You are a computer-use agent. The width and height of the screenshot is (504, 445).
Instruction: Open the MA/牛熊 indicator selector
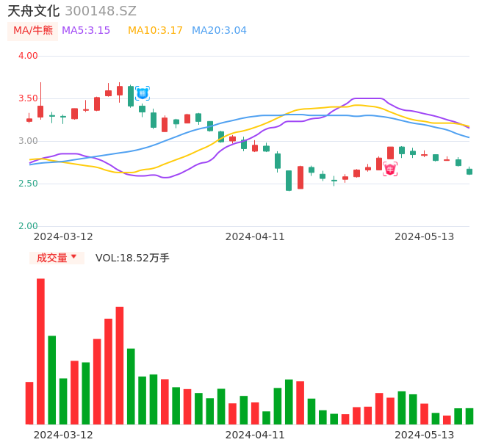point(33,30)
